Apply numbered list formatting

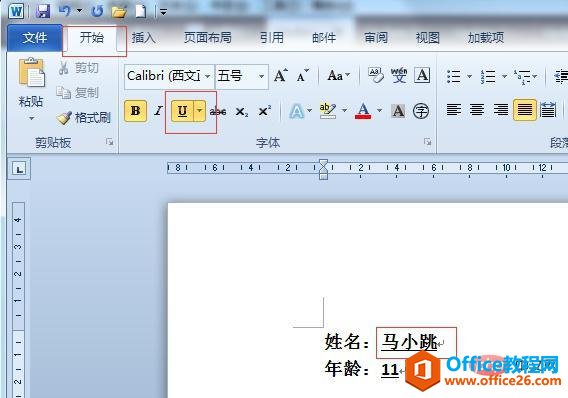click(488, 76)
